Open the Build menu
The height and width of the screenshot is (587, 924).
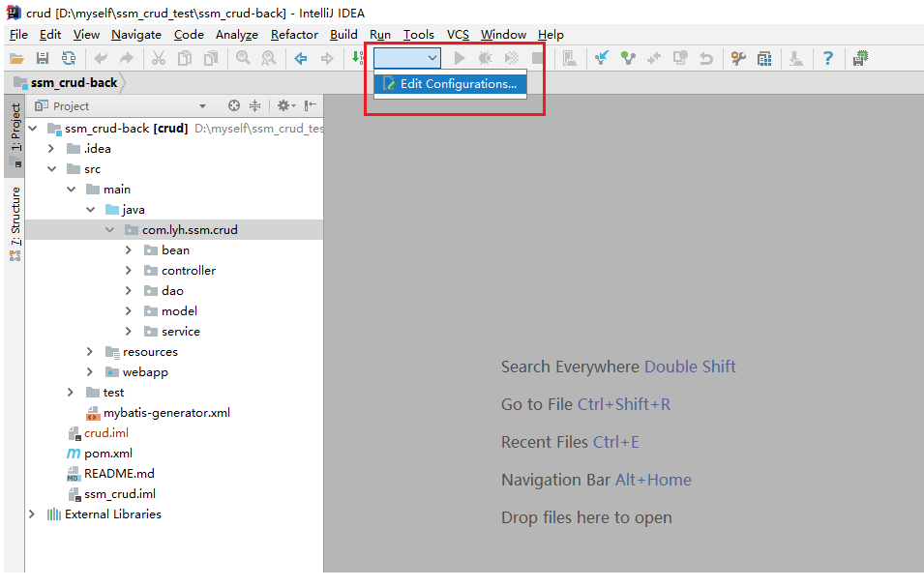(343, 34)
